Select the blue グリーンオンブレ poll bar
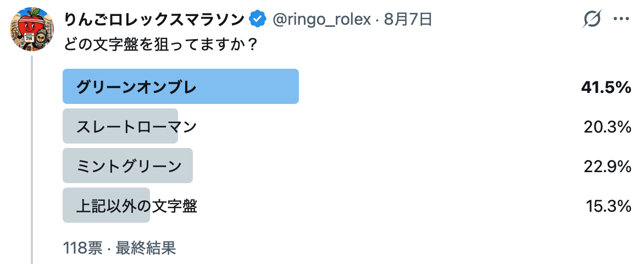 point(181,86)
